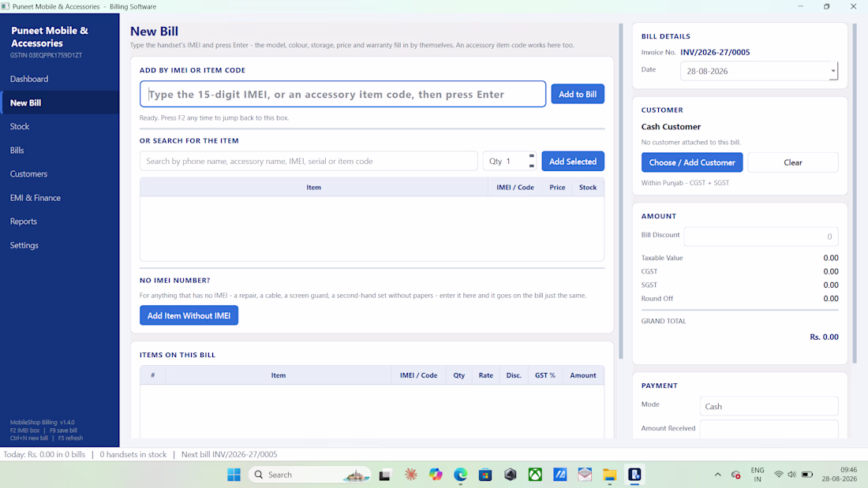Click the bill items Qty header

tap(459, 375)
